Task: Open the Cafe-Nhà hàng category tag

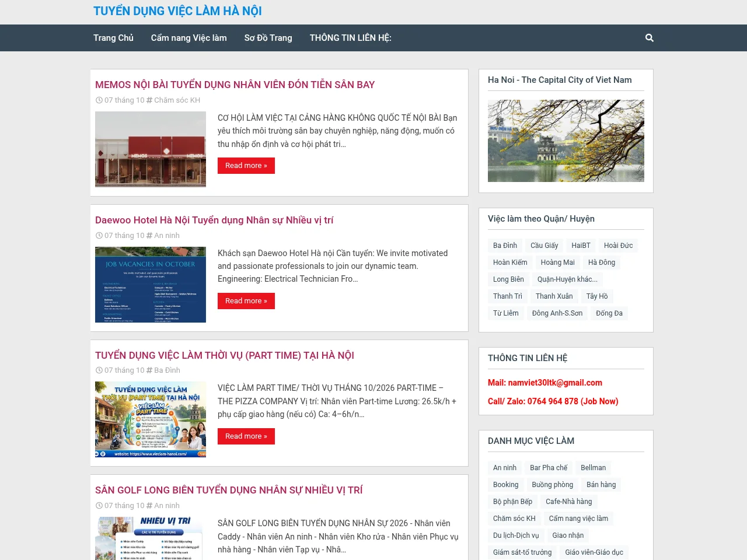Action: coord(569,502)
